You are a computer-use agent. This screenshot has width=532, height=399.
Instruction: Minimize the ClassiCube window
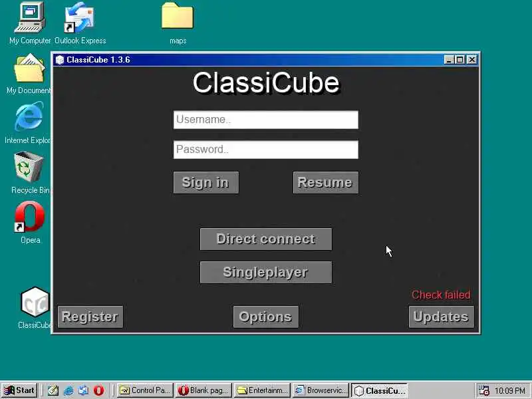[x=449, y=60]
